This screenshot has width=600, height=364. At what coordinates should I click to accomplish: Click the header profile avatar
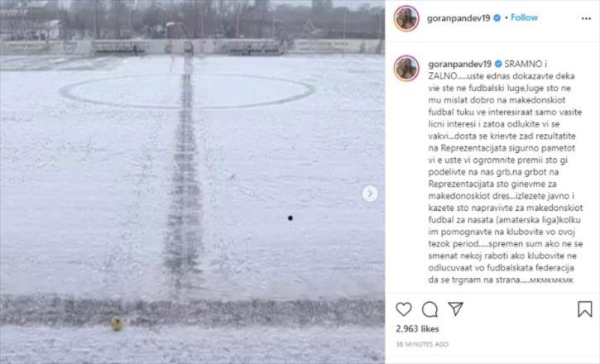click(406, 18)
